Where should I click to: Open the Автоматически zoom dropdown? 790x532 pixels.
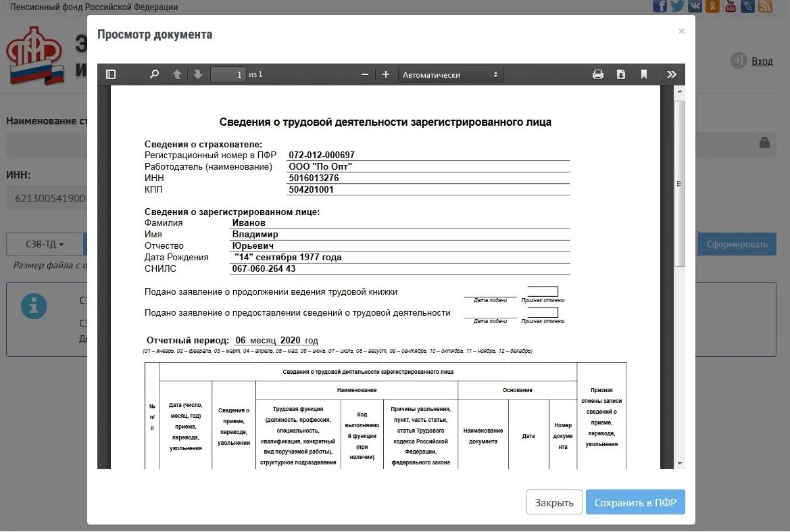tap(451, 74)
